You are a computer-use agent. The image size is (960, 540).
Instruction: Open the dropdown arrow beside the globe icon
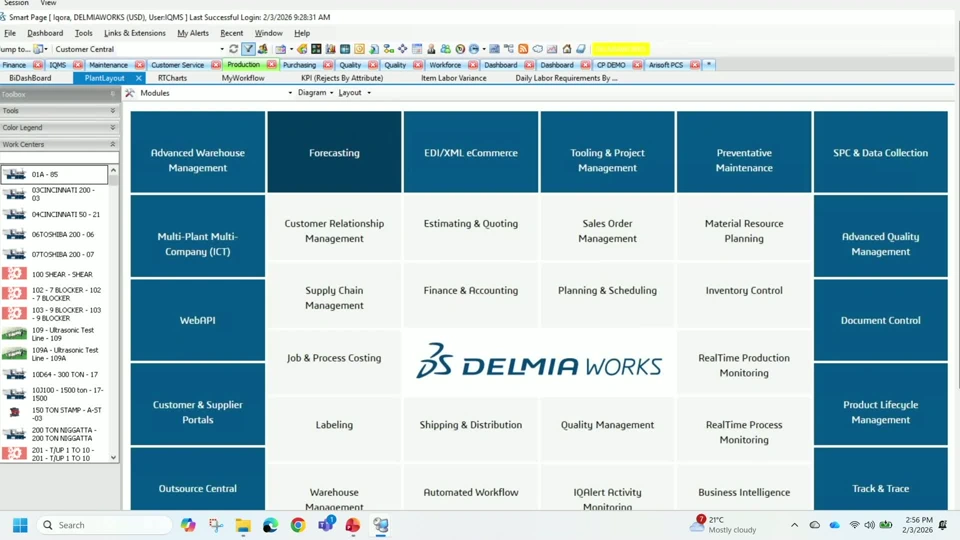(484, 49)
